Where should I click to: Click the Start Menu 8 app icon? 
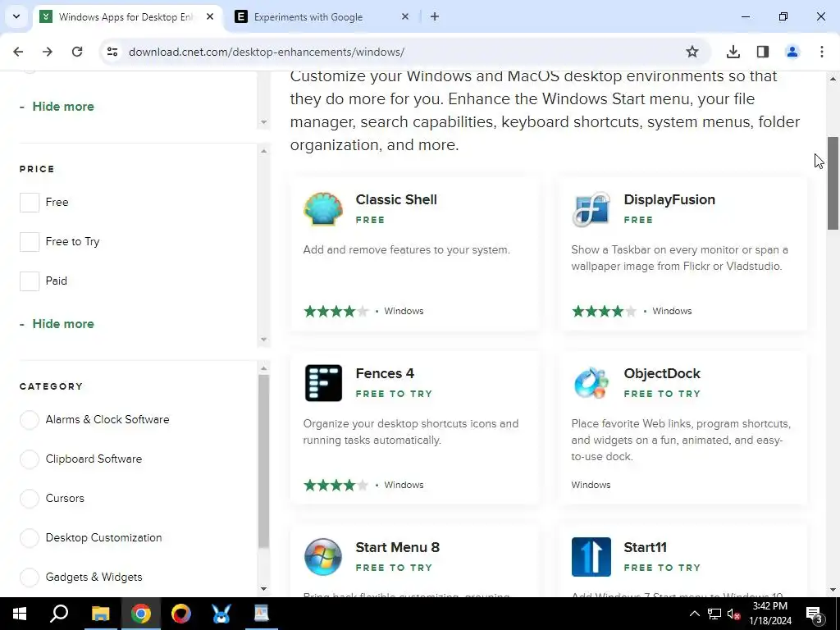(323, 557)
